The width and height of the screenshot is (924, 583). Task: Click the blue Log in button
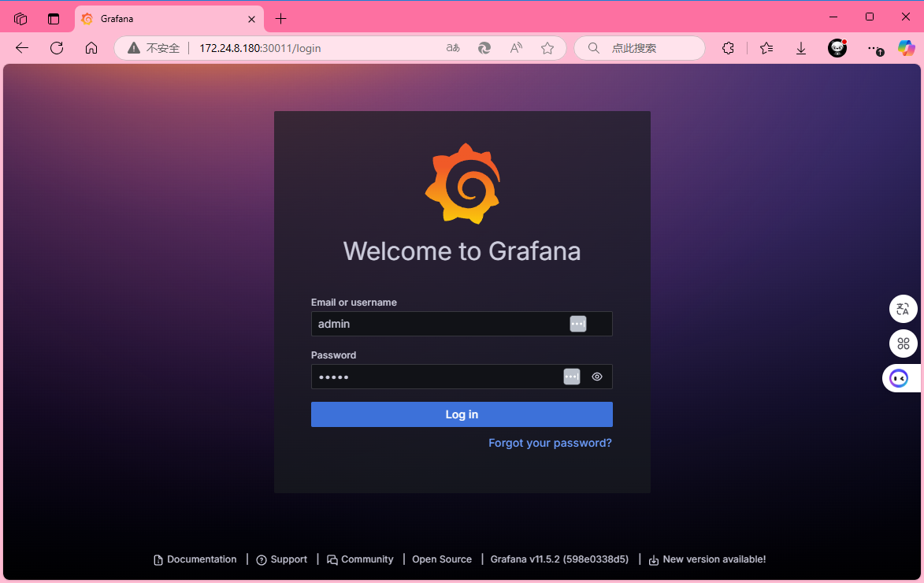point(462,414)
